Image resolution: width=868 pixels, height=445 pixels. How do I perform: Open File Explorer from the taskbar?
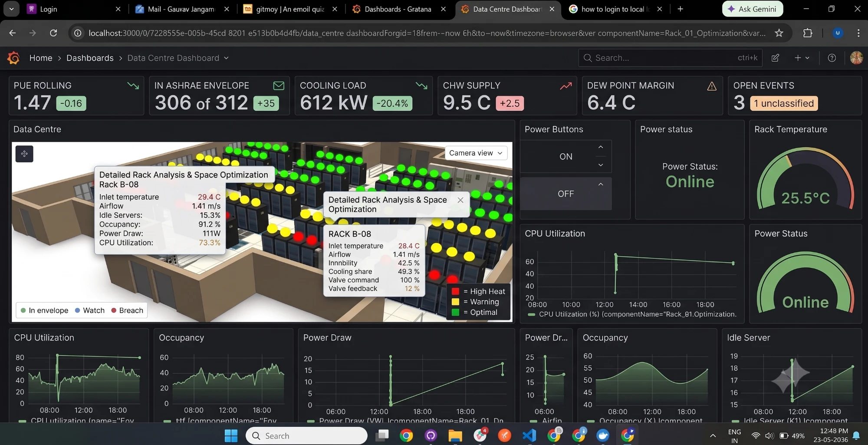[455, 435]
